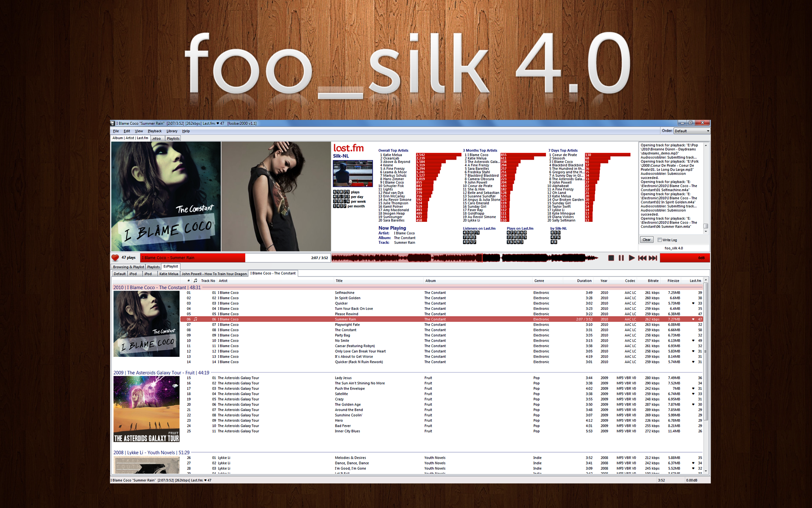Click the Silk-NL profile link
Screen dimensions: 812x508
(341, 156)
